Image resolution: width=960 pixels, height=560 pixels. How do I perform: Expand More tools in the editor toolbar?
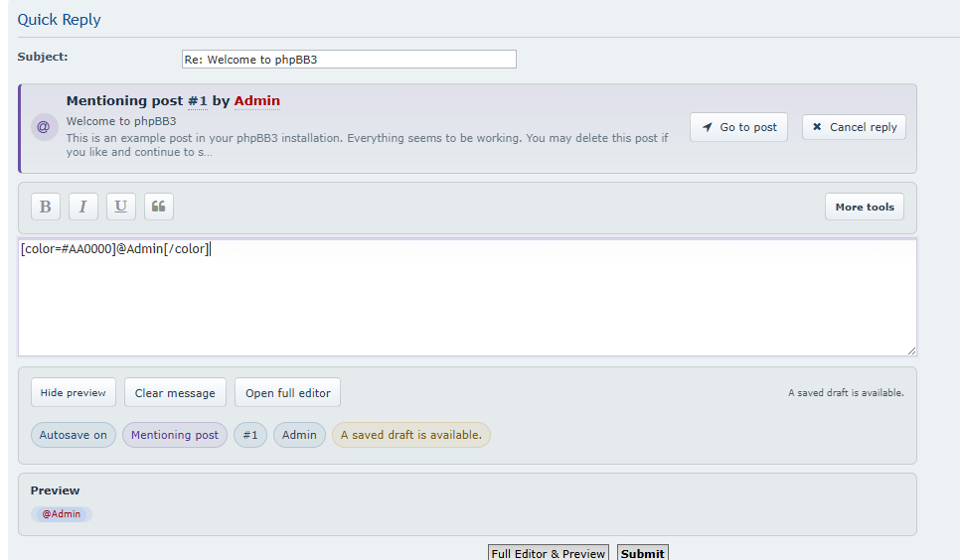(864, 207)
